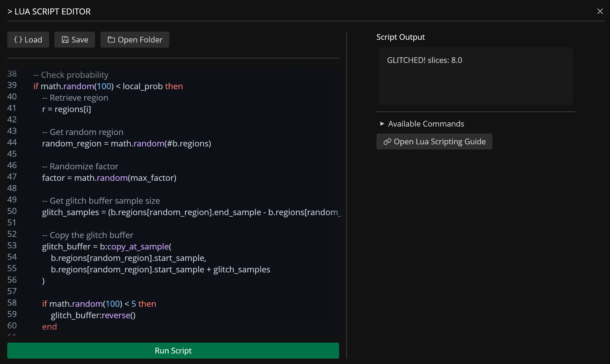This screenshot has width=610, height=364.
Task: Click line 'glitch_buffer:reverse()'
Action: coord(93,315)
